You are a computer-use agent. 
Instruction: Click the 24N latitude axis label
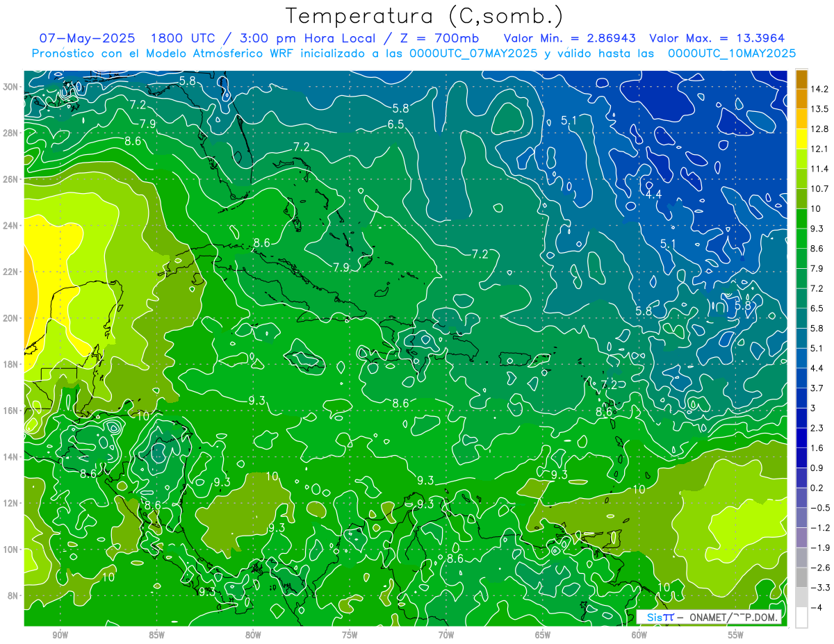pos(10,226)
